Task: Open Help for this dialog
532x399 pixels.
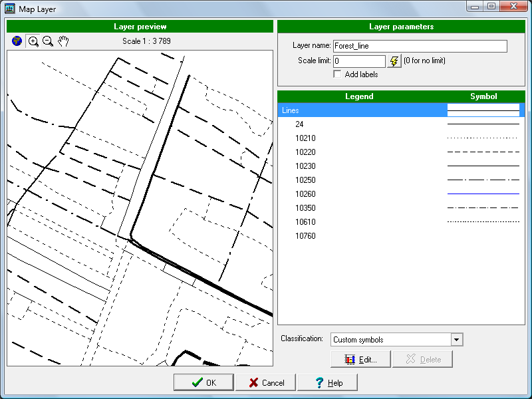Action: [x=327, y=382]
